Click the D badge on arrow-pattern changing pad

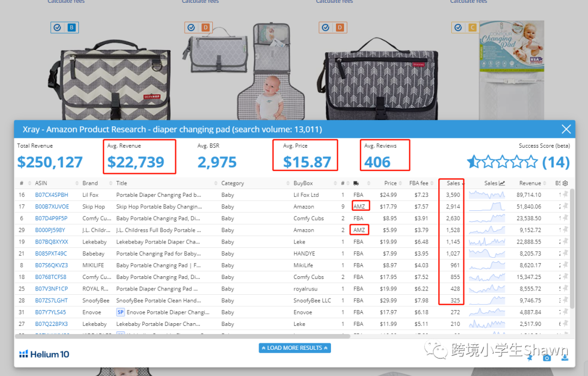(340, 27)
